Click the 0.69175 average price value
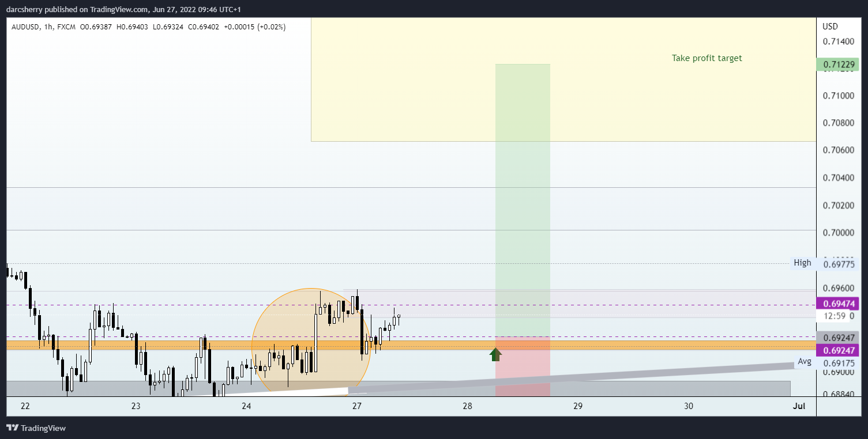Viewport: 868px width, 439px height. 839,364
